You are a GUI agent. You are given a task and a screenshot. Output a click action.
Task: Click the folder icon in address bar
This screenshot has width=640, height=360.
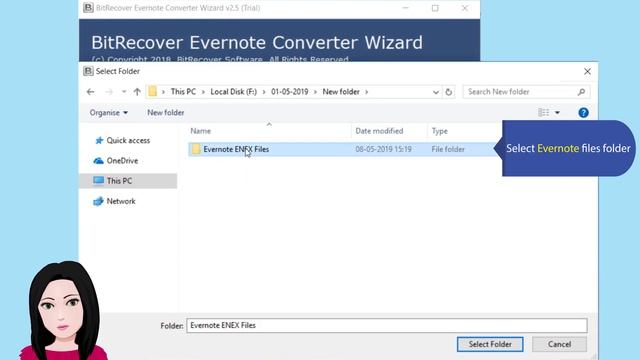pos(152,91)
